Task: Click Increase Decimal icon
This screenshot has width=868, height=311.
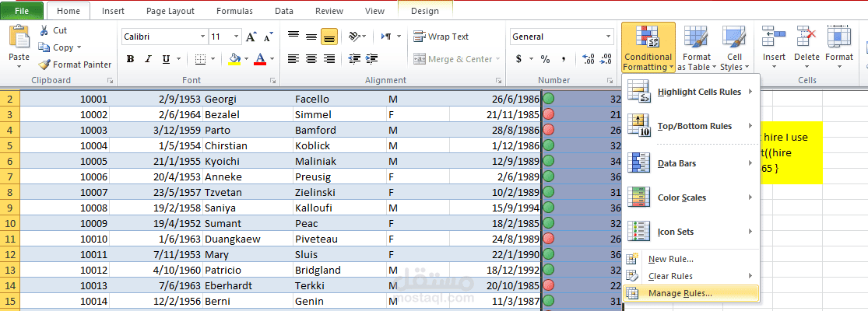Action: click(589, 58)
